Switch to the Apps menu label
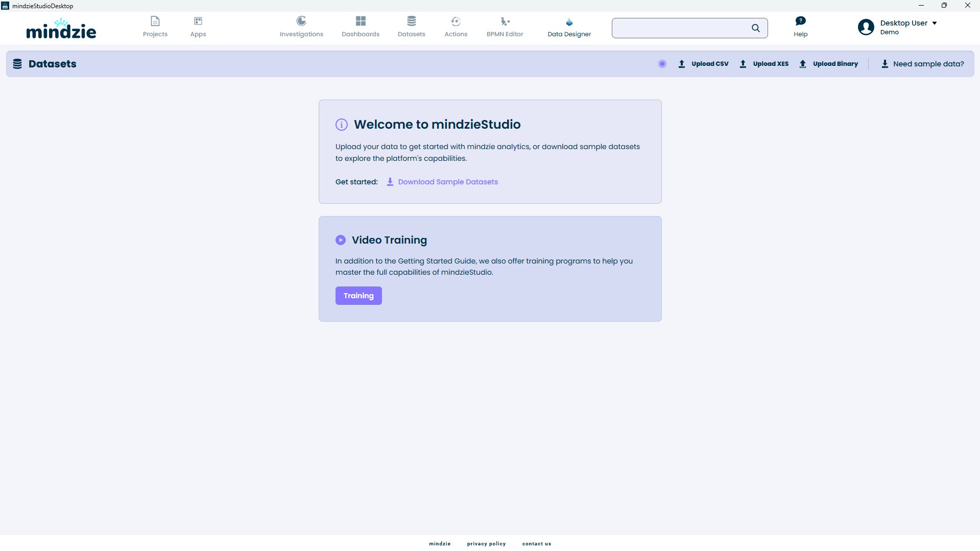Image resolution: width=980 pixels, height=551 pixels. [198, 34]
